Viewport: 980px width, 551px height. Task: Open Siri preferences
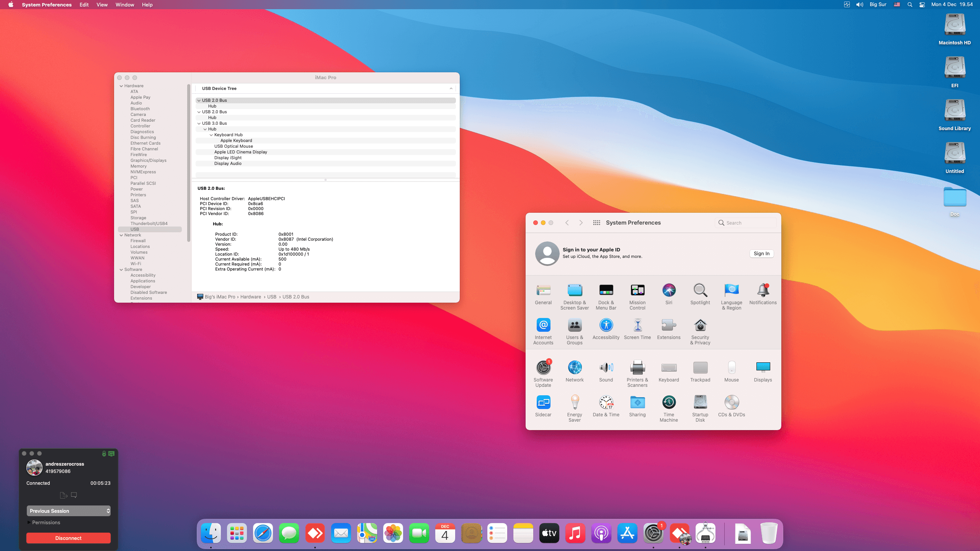(669, 294)
